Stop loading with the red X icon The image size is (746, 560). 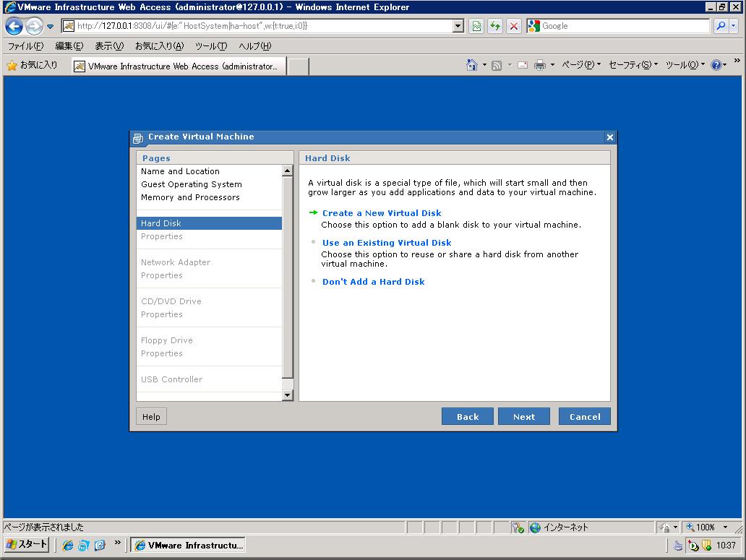pyautogui.click(x=514, y=26)
